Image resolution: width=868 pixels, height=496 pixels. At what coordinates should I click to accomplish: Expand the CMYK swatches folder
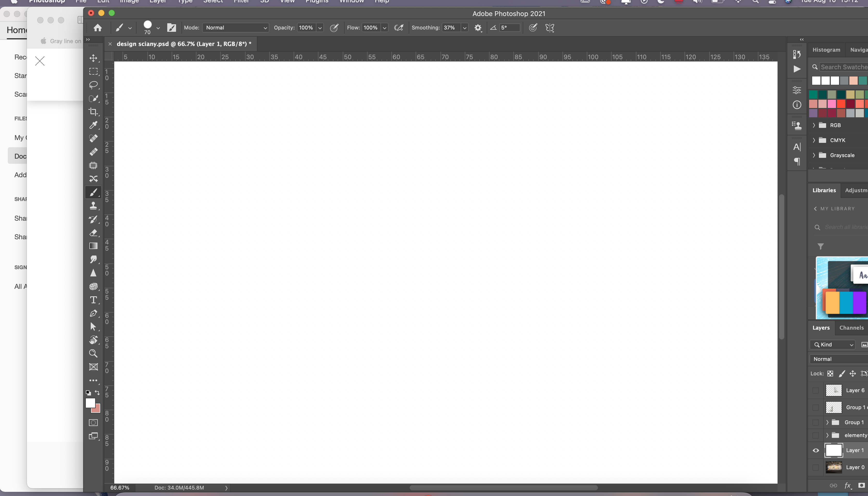(x=814, y=140)
